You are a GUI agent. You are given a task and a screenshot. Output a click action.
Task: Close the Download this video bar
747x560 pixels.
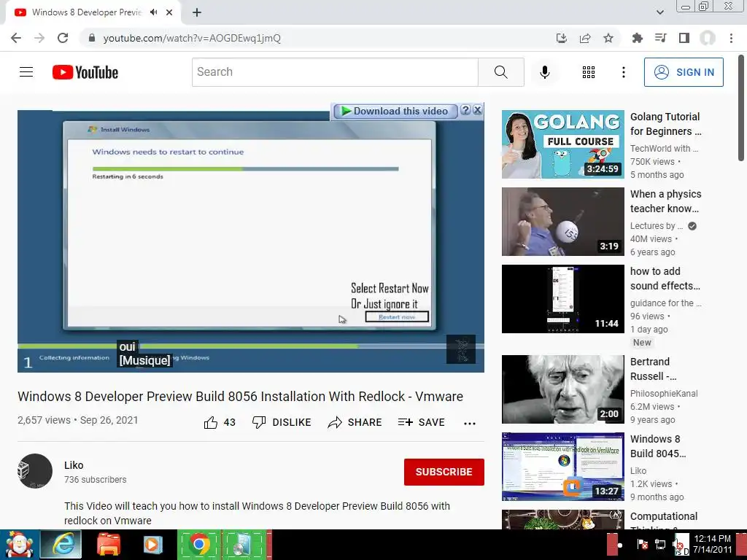coord(477,111)
